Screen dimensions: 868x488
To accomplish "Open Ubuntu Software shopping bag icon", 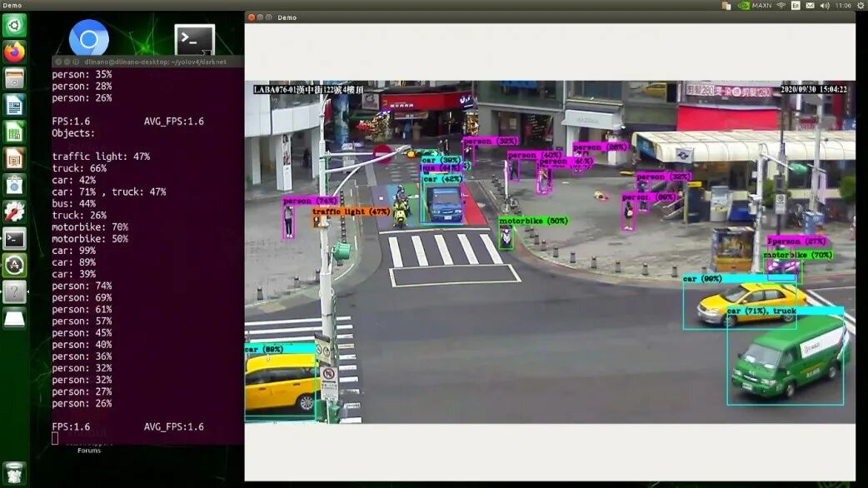I will (14, 186).
